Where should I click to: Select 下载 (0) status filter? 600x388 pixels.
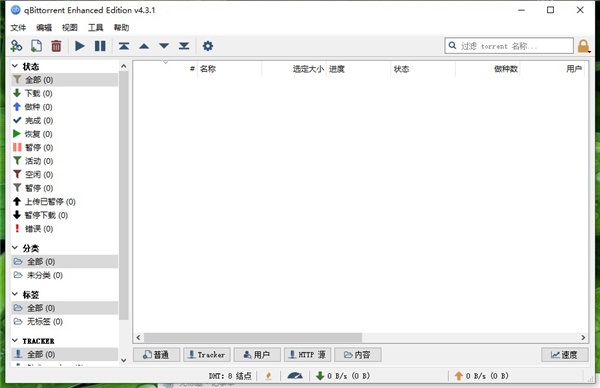[x=64, y=93]
